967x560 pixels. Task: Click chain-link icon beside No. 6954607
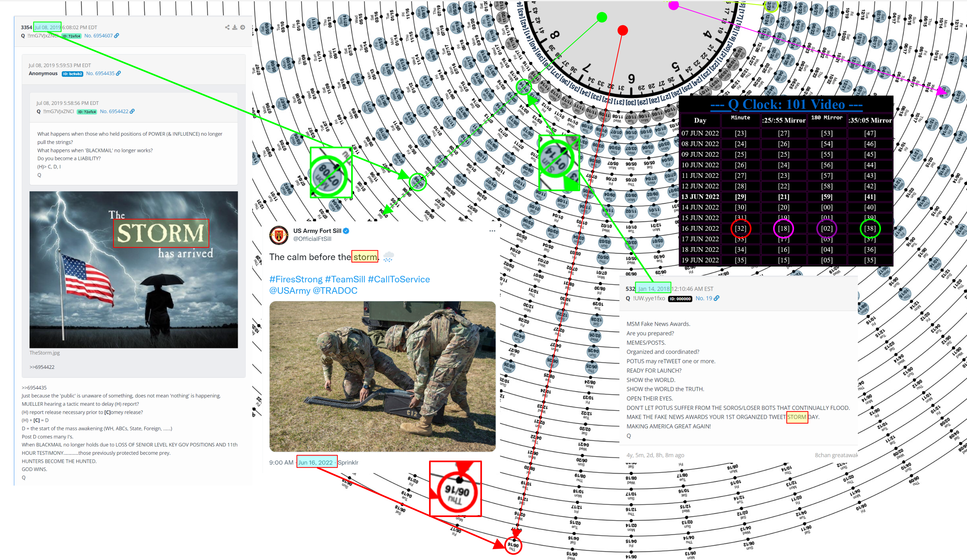tap(117, 36)
